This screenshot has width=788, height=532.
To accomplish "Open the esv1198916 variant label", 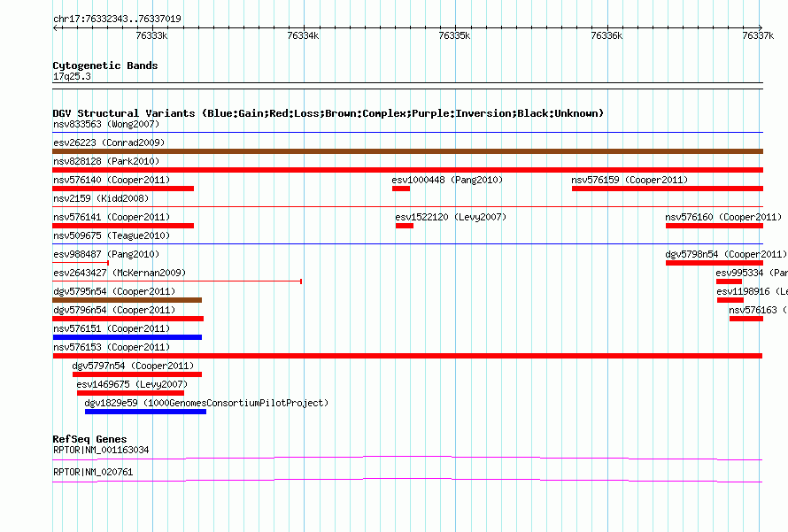I will (x=752, y=291).
